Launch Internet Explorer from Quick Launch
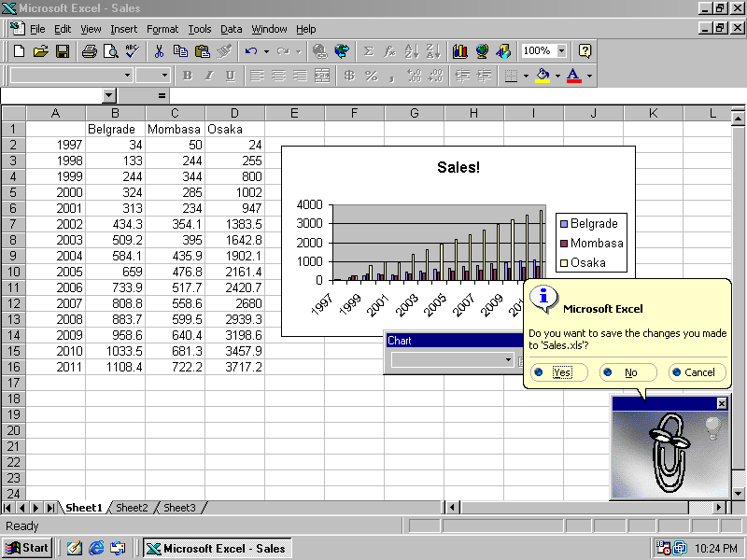This screenshot has width=747, height=560. (96, 548)
